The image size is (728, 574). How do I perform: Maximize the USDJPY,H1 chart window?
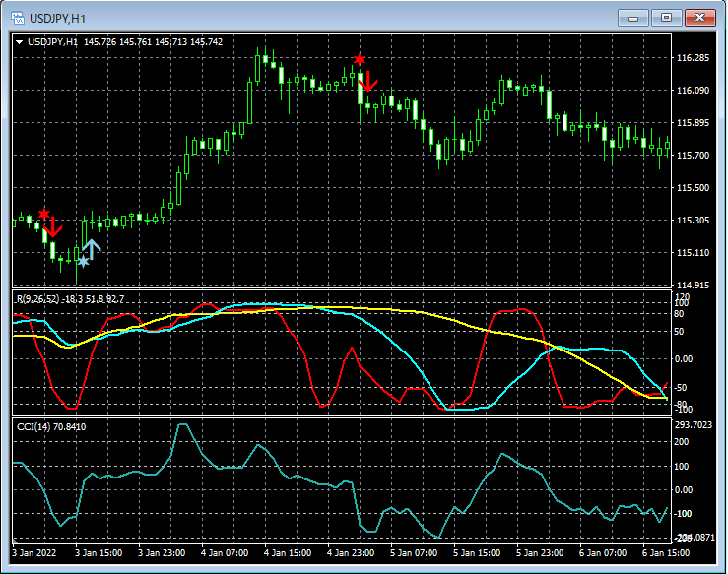tap(667, 18)
